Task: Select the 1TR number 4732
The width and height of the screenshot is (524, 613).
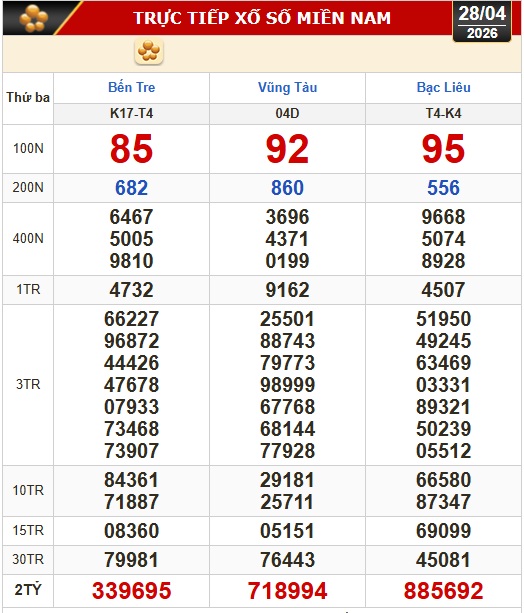Action: (131, 290)
